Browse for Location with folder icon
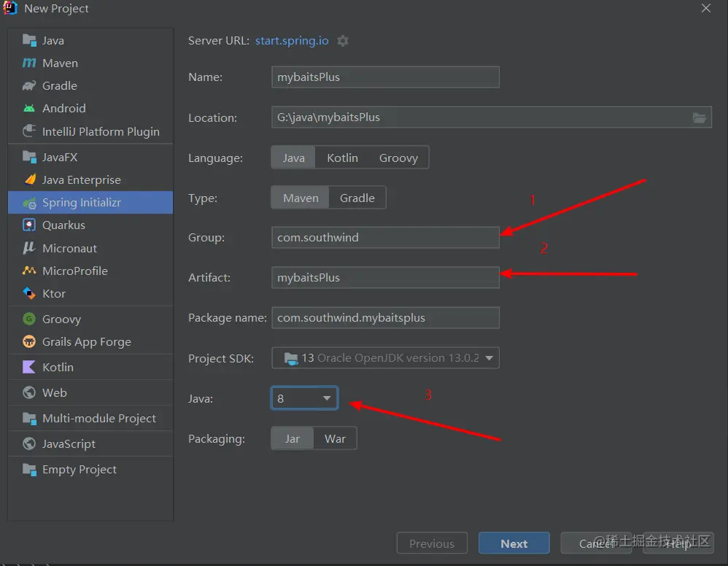The height and width of the screenshot is (566, 728). pyautogui.click(x=700, y=117)
